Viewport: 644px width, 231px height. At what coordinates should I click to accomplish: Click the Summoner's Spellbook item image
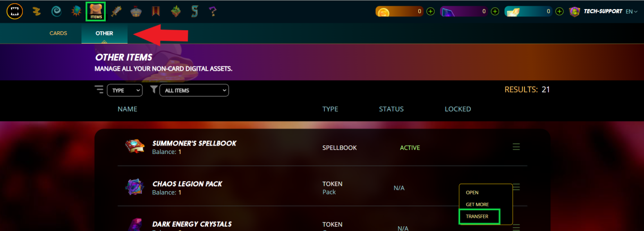[134, 147]
